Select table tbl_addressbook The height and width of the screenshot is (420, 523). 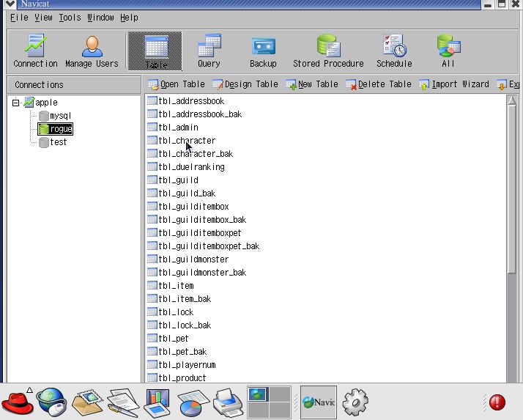tap(186, 101)
